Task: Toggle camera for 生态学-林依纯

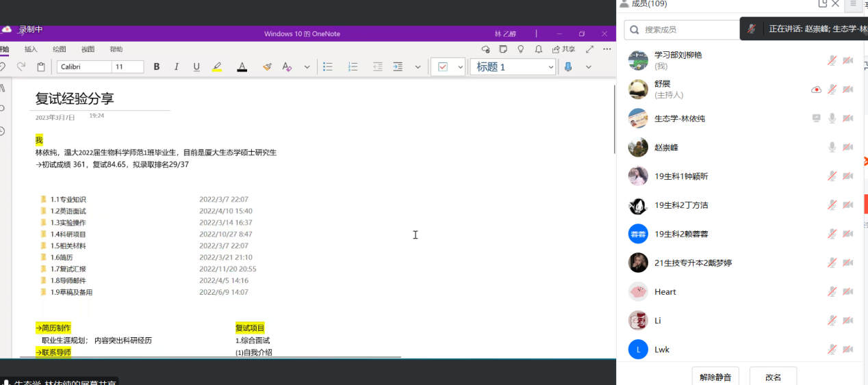Action: (x=848, y=118)
